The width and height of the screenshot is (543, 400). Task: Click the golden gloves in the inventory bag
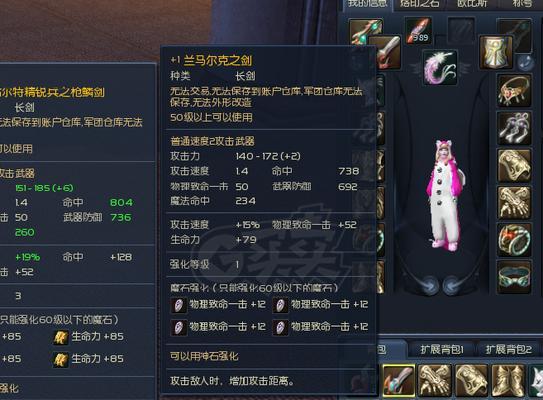click(435, 380)
